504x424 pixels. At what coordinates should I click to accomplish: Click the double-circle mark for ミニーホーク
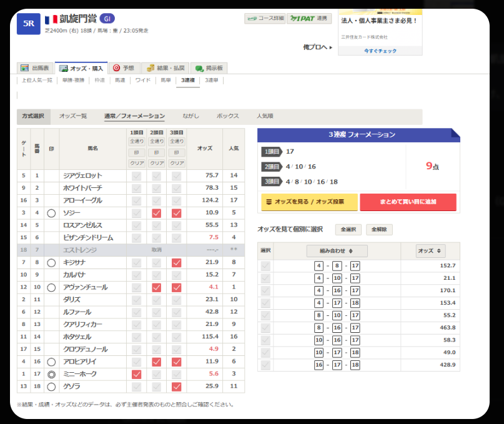coord(51,374)
